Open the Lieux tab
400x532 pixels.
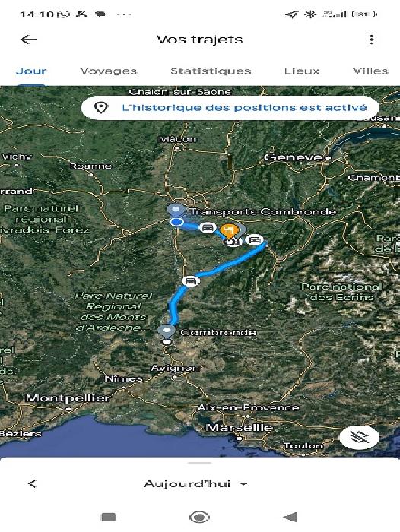point(302,71)
